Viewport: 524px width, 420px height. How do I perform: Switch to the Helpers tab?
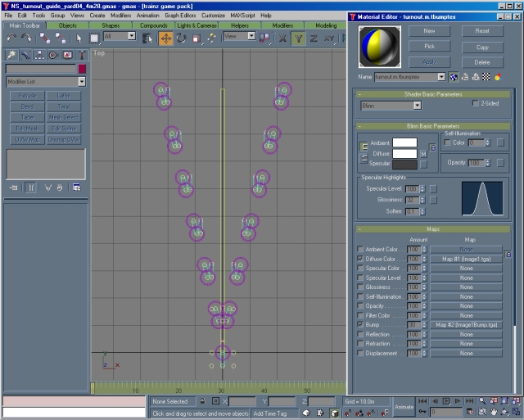240,25
